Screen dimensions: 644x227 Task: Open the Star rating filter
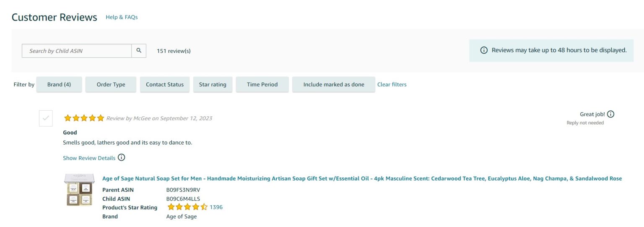pos(213,85)
